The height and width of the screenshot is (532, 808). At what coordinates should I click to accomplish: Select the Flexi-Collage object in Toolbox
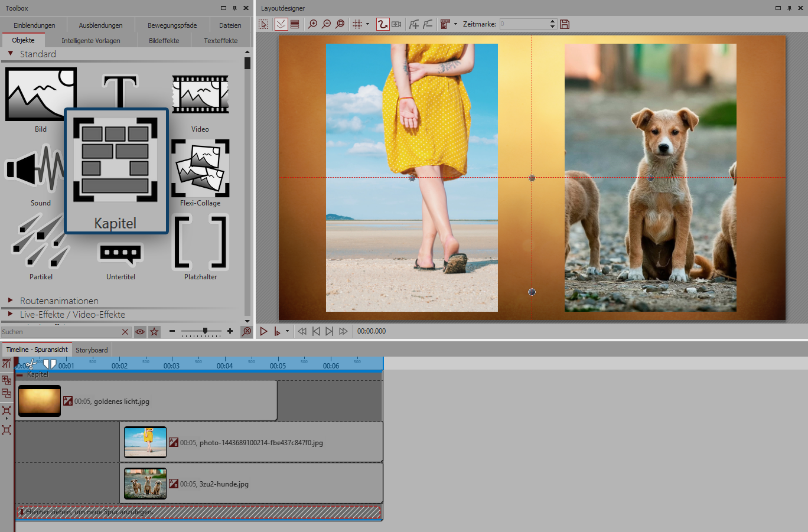pyautogui.click(x=200, y=169)
